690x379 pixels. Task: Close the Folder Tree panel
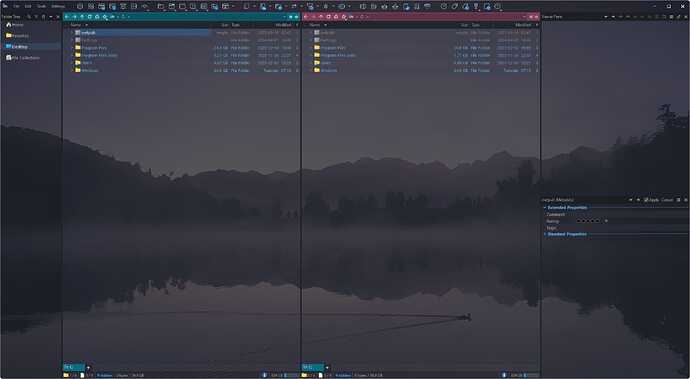pyautogui.click(x=58, y=17)
